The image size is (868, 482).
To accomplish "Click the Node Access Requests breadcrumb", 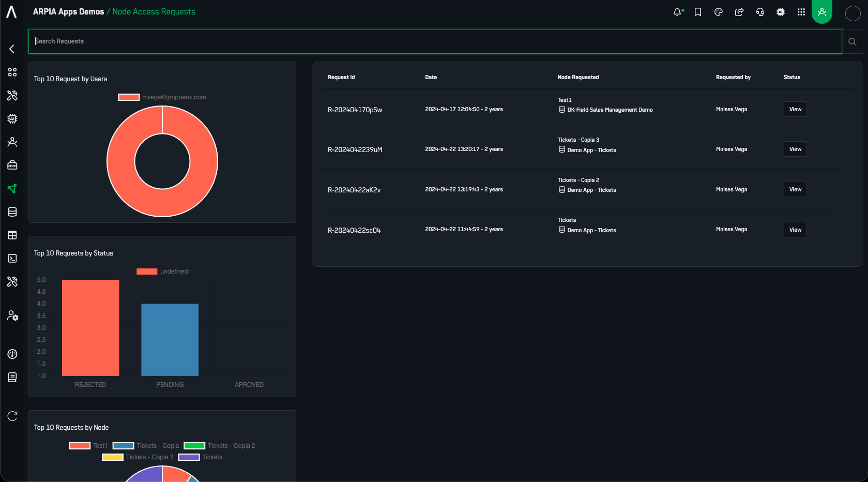I will [154, 12].
